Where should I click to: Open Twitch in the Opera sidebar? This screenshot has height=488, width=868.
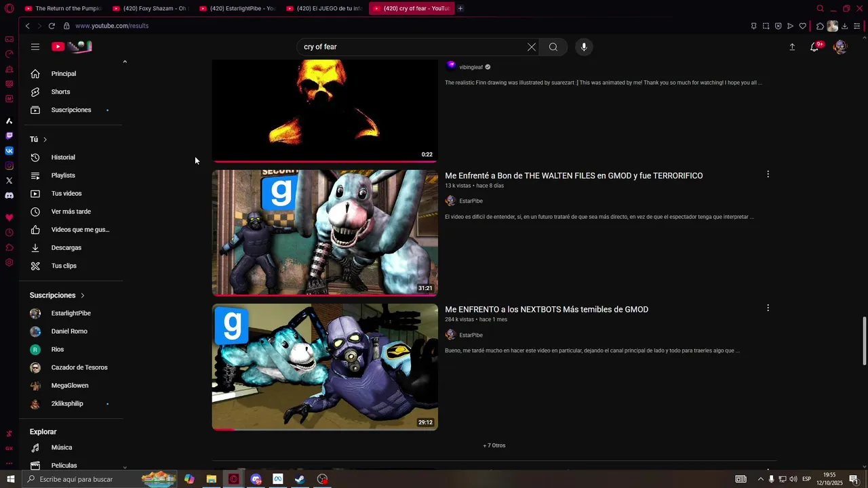pyautogui.click(x=9, y=136)
